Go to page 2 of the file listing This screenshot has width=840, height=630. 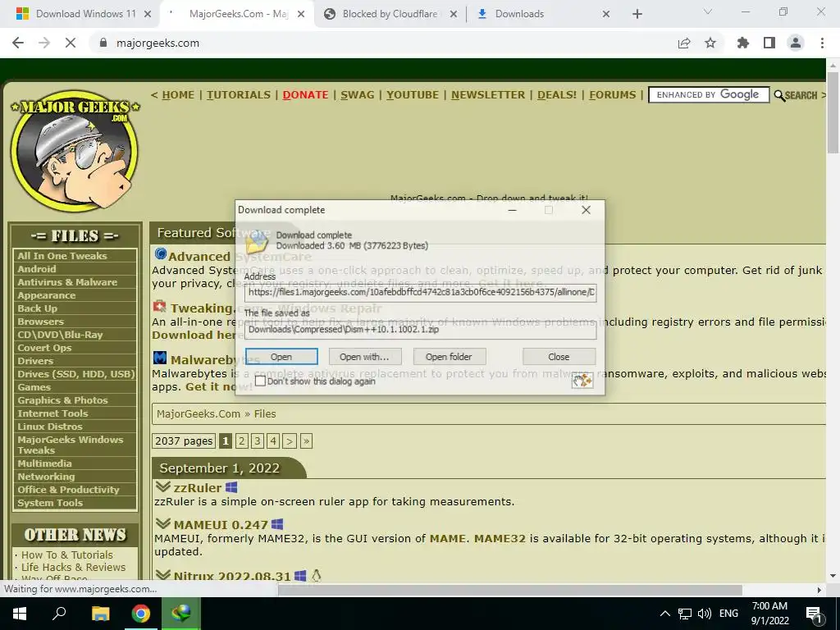[242, 441]
